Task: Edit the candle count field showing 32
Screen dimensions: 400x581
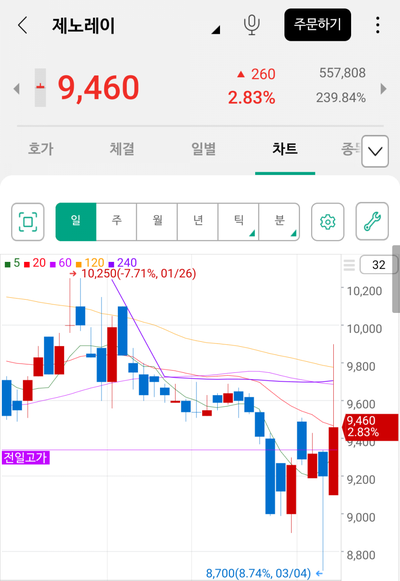Action: [379, 265]
